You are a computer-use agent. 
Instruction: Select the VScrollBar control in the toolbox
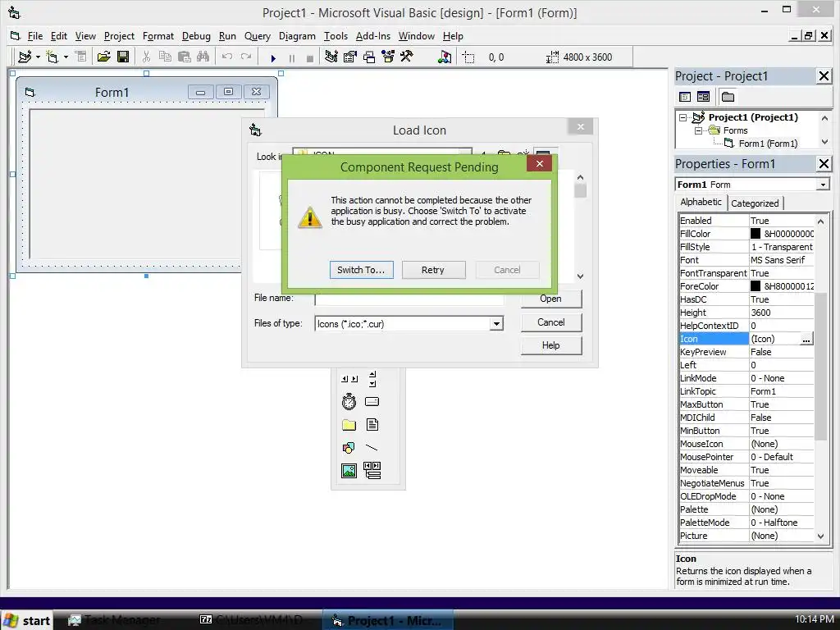[x=372, y=379]
